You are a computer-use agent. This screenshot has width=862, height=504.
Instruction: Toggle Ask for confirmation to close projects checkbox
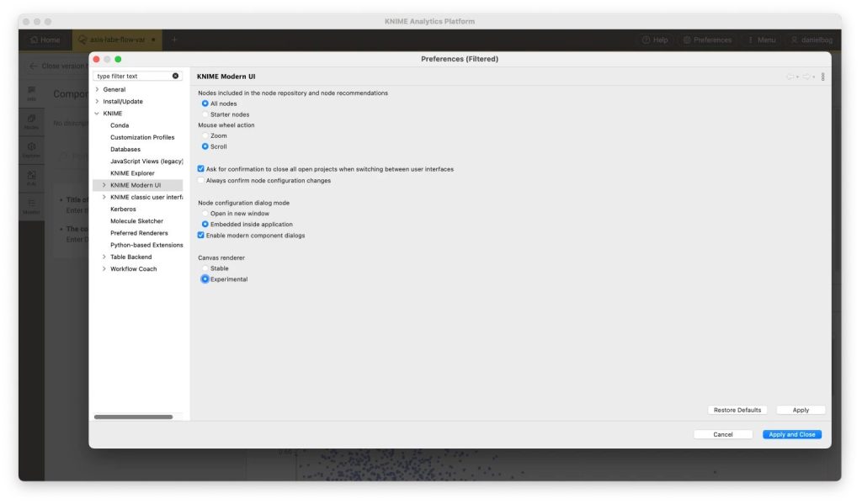200,169
